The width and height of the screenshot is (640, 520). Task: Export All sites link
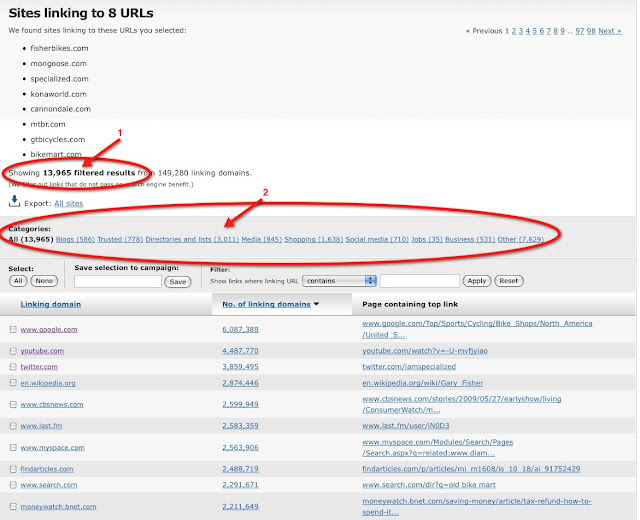69,203
